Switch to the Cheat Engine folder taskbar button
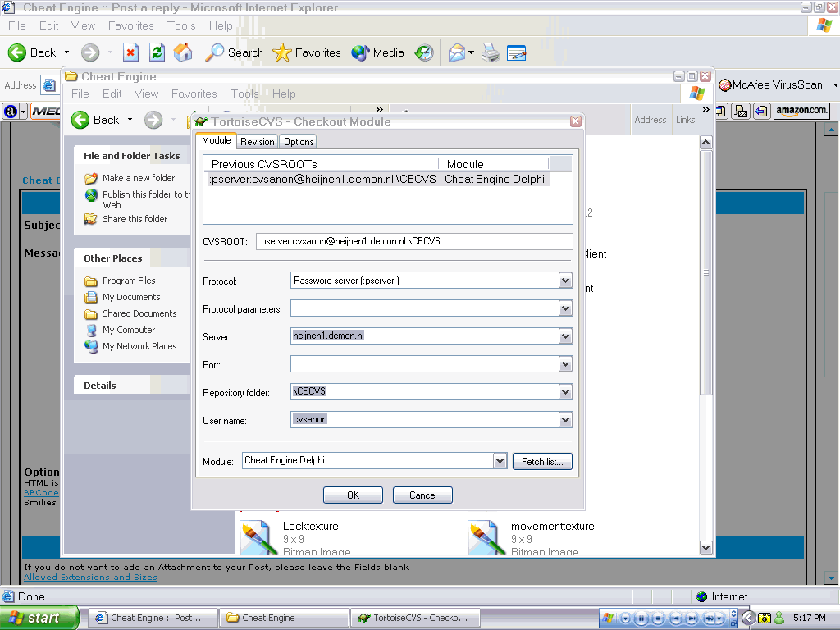The image size is (840, 630). click(x=285, y=618)
